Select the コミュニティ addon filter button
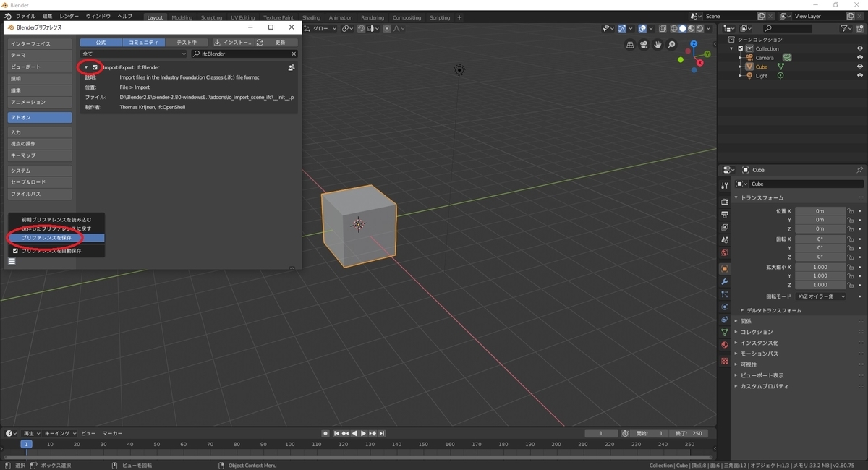The image size is (868, 470). click(142, 43)
